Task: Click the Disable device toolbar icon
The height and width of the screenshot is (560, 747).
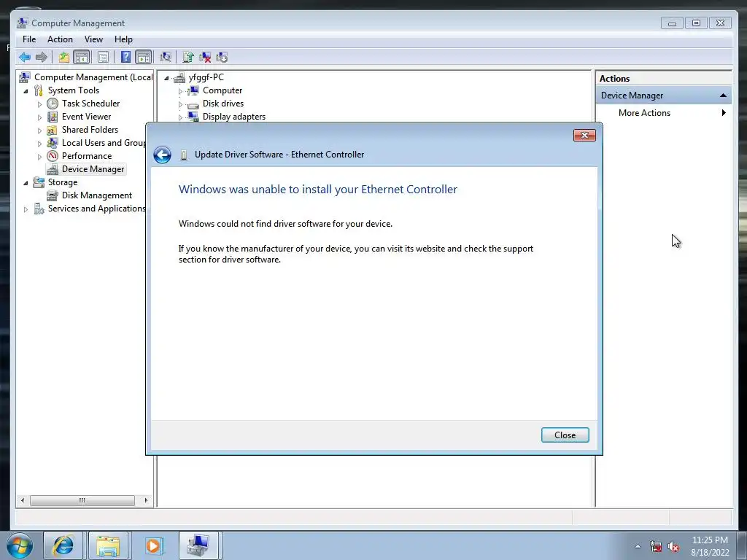Action: (x=222, y=58)
